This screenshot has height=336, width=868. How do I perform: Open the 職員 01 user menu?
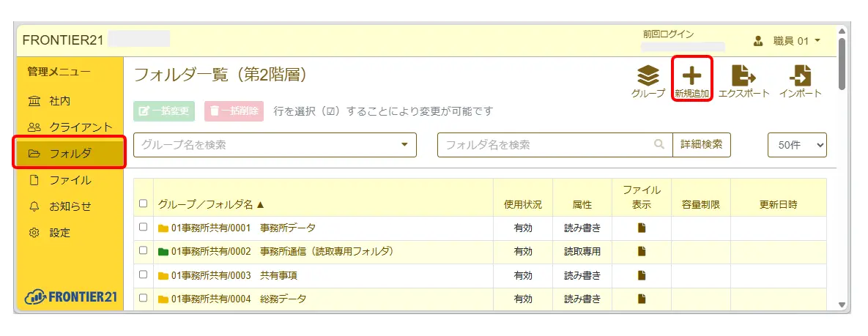click(x=787, y=41)
